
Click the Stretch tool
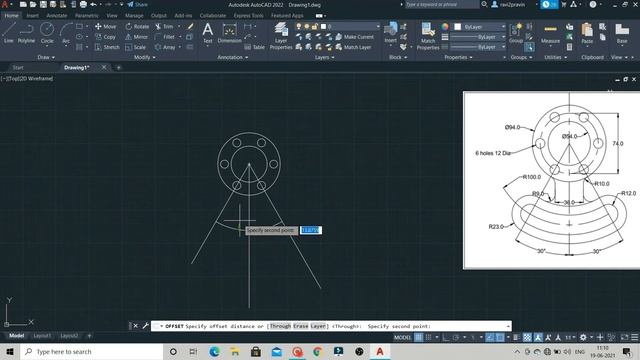click(107, 47)
